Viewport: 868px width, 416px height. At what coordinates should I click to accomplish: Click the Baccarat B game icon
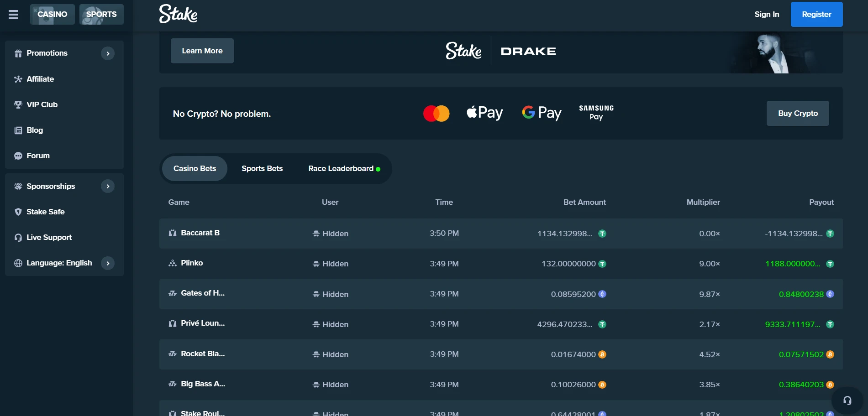pos(173,233)
